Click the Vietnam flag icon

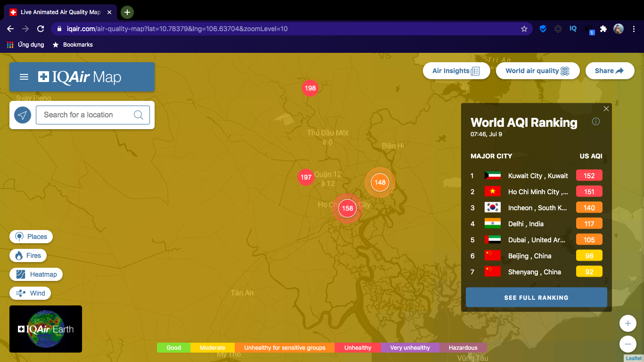(492, 192)
